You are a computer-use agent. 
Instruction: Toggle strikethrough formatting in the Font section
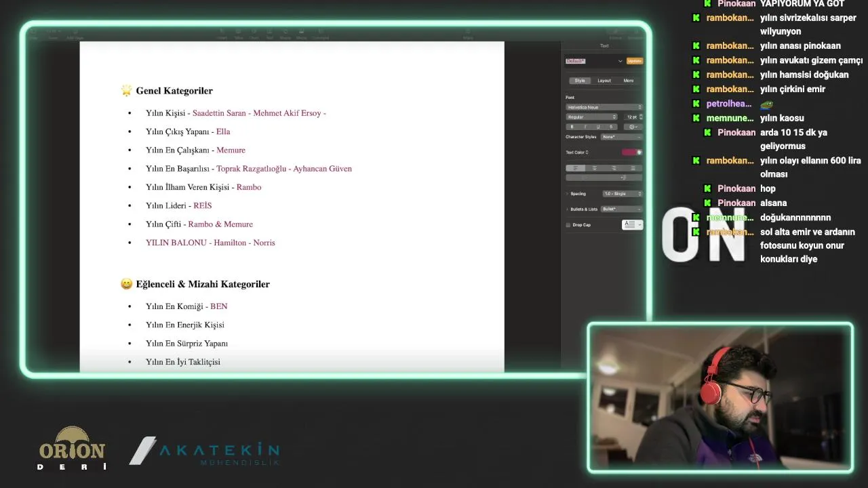(611, 127)
